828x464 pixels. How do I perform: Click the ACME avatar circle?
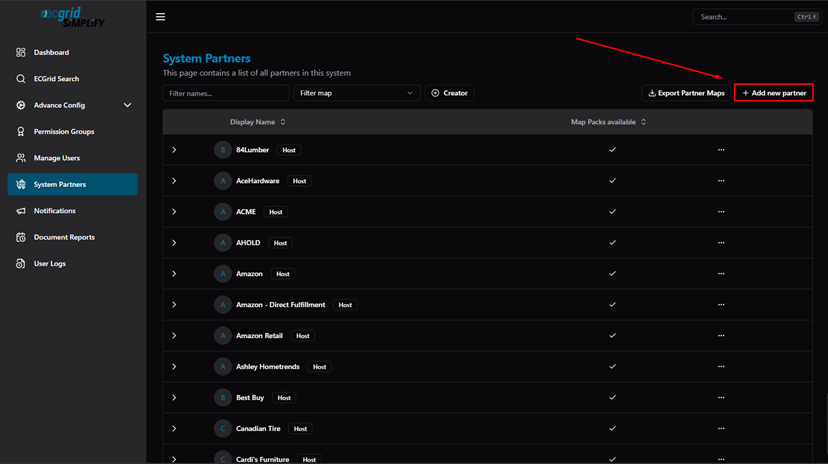point(223,212)
